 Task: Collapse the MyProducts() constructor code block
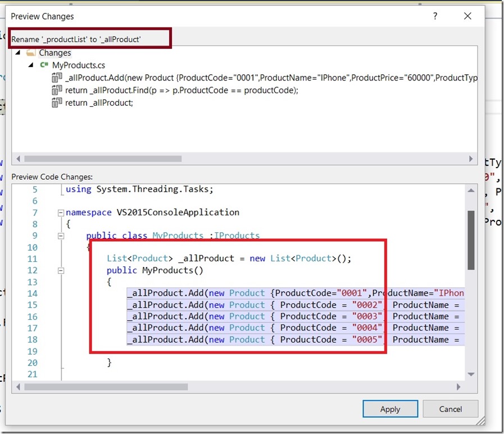[61, 271]
